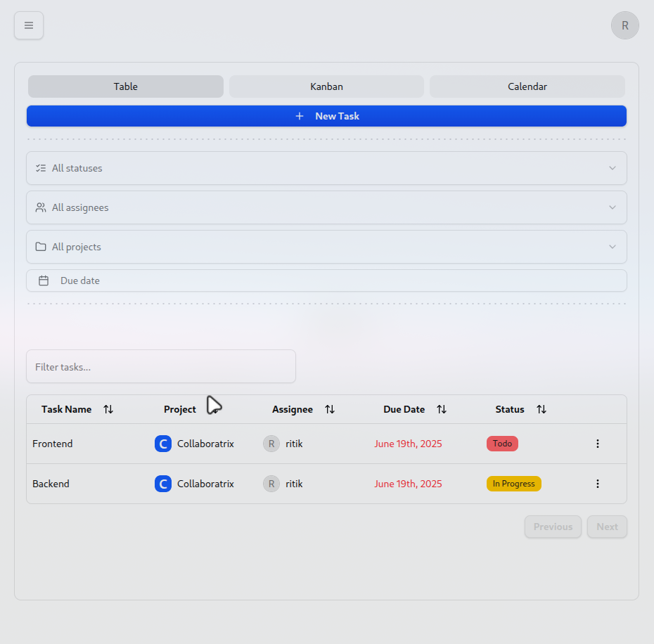
Task: Open the hamburger menu
Action: (x=29, y=25)
